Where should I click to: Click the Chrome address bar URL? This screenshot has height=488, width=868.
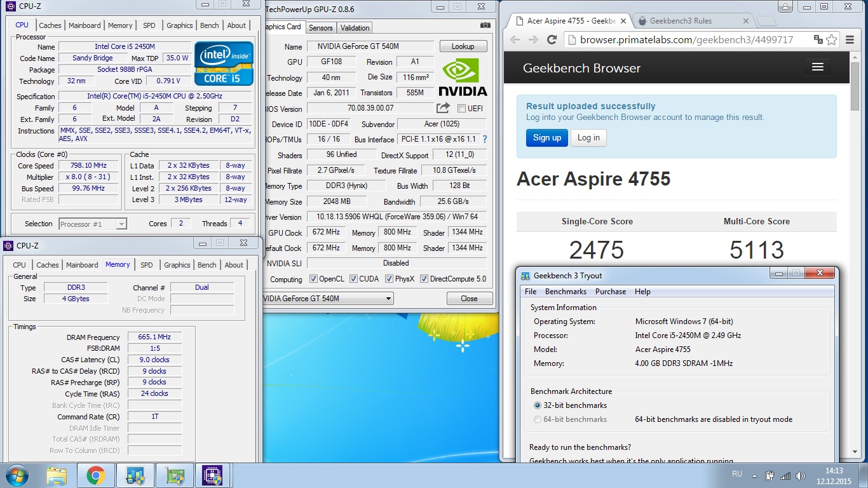pyautogui.click(x=686, y=39)
